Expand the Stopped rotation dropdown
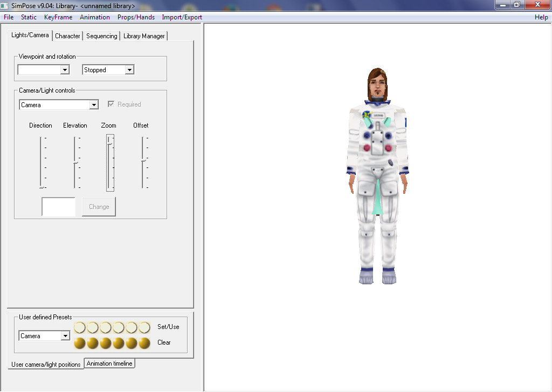 [x=129, y=70]
